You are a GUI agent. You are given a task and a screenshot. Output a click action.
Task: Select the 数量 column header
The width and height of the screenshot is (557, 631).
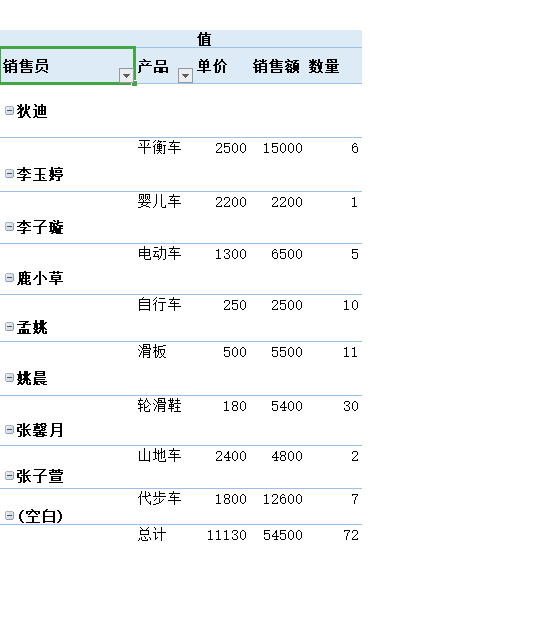(x=324, y=66)
